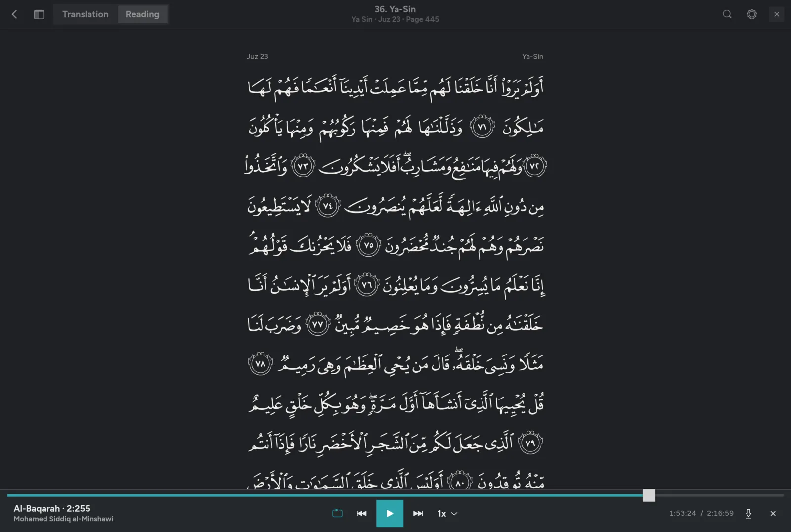Screen dimensions: 791x532
Task: Click the Juz 23 header label
Action: [x=257, y=56]
